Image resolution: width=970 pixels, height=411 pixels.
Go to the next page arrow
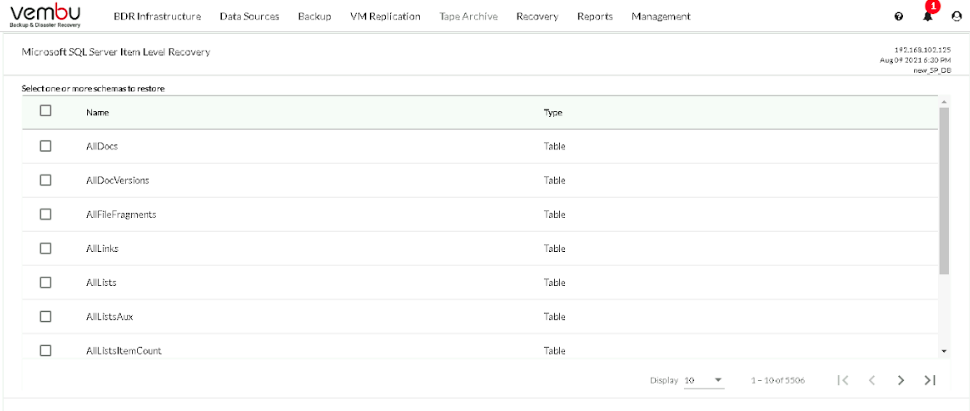click(x=901, y=380)
